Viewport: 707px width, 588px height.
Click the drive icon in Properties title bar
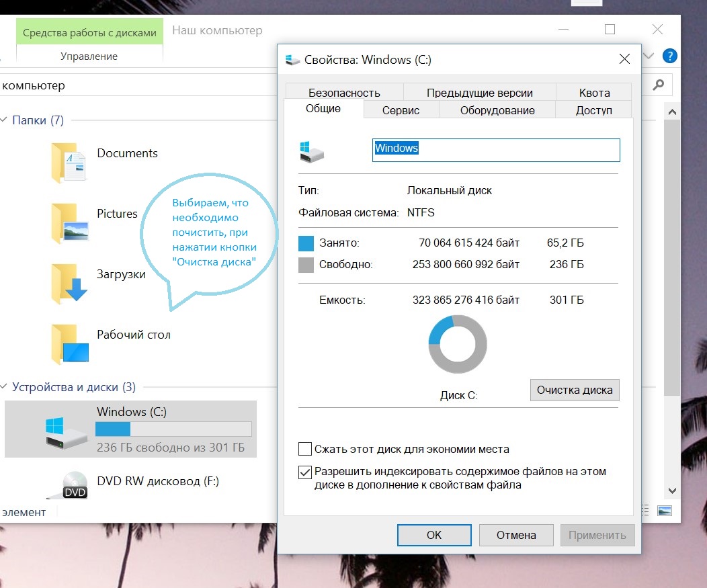pyautogui.click(x=292, y=60)
